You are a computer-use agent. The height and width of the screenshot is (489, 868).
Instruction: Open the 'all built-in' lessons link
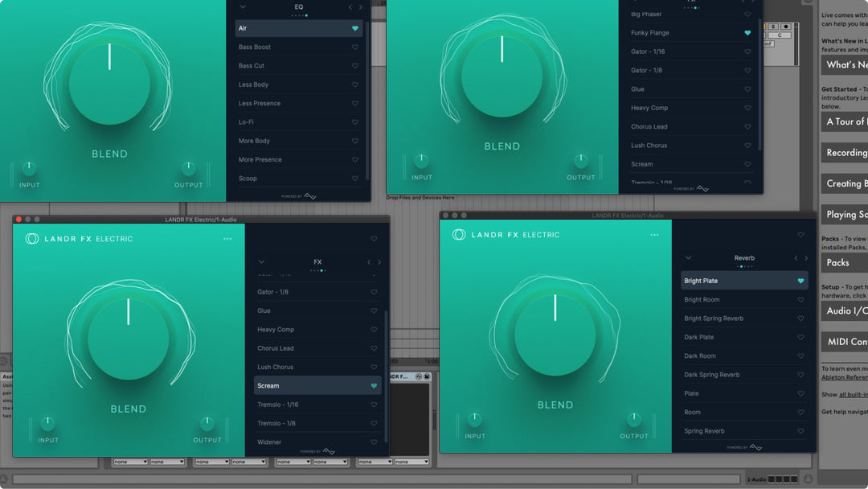click(854, 395)
